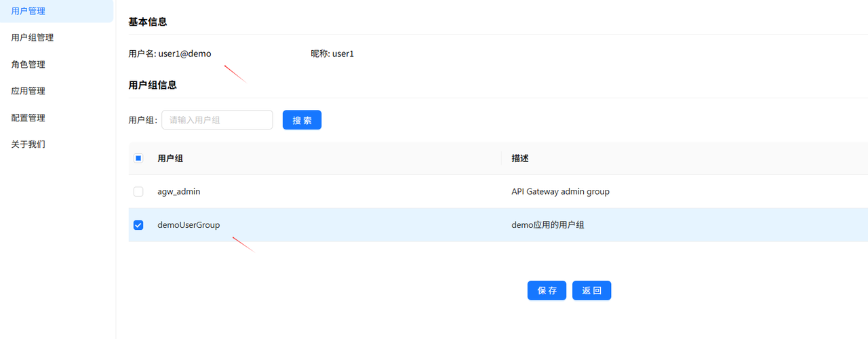Click the 搜索 button
This screenshot has height=339, width=868.
point(302,120)
